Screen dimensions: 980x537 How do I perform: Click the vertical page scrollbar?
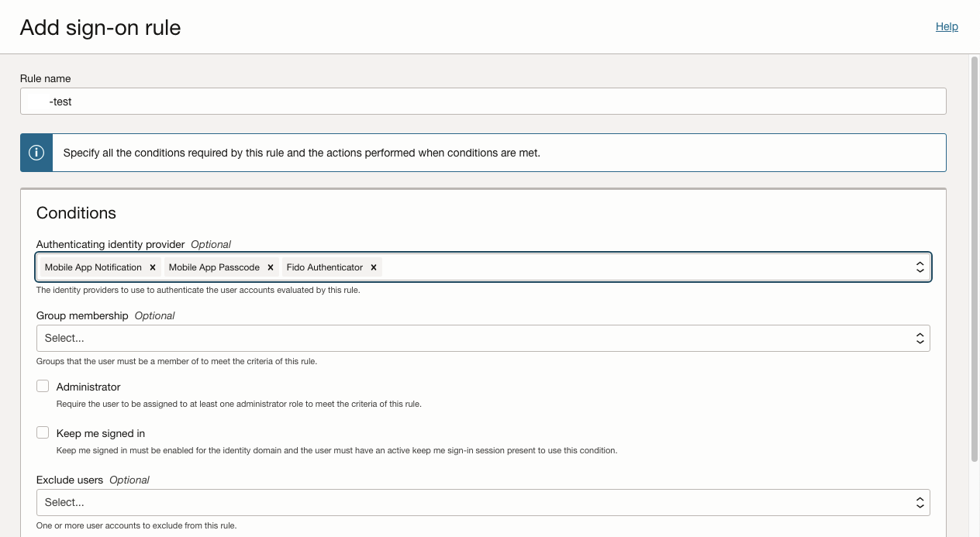[x=975, y=256]
